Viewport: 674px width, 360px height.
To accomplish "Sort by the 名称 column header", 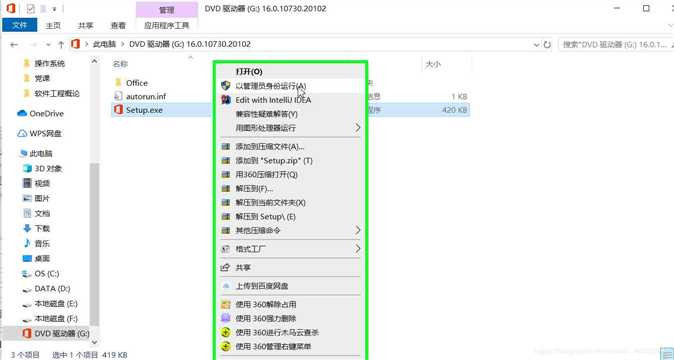I will tap(120, 64).
